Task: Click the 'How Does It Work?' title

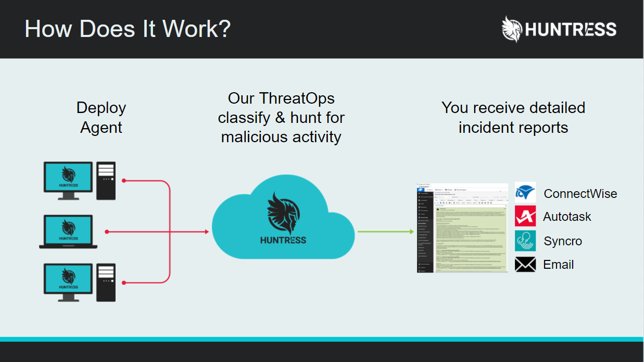Action: [x=128, y=29]
